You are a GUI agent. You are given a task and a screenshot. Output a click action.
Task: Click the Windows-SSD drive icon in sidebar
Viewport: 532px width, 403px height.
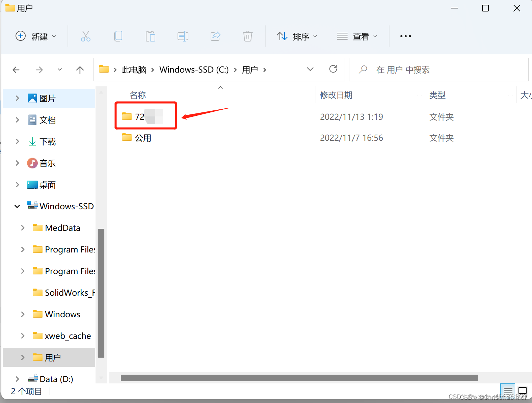click(x=32, y=205)
